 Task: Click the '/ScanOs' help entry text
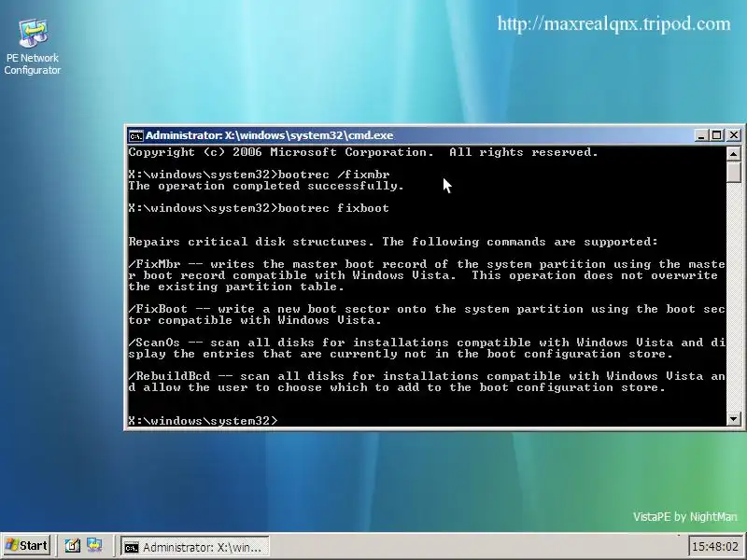[x=427, y=348]
